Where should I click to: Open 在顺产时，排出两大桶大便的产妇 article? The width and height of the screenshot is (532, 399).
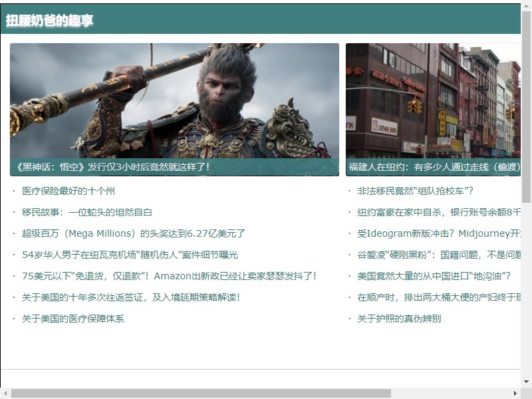tap(439, 297)
